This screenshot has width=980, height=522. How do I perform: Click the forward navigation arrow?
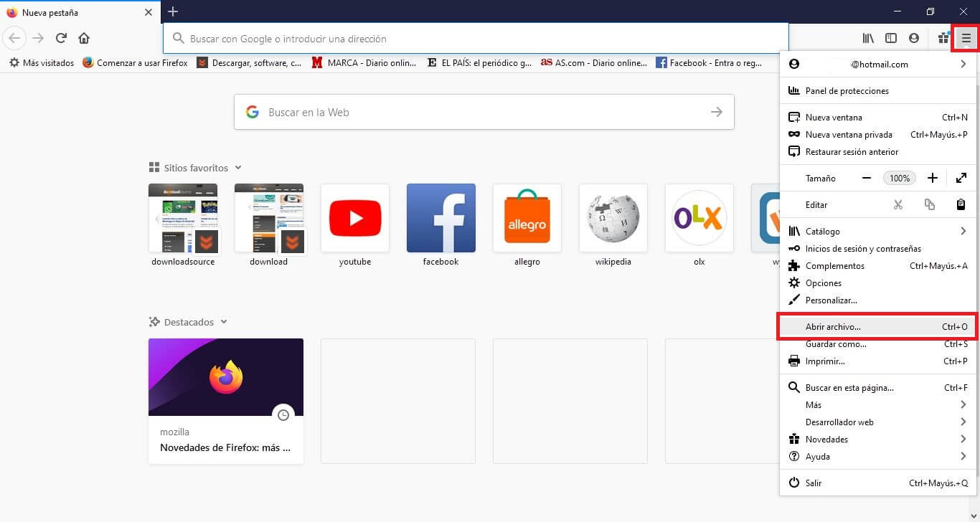pos(38,38)
